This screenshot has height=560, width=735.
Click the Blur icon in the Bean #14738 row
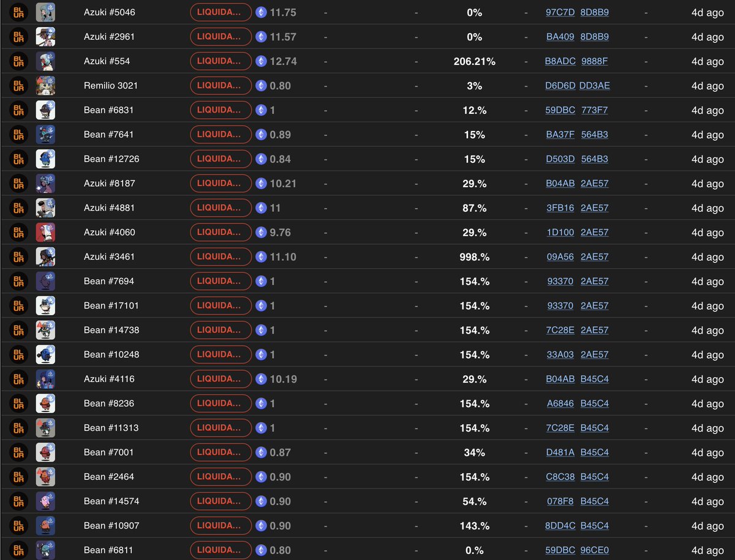click(x=18, y=330)
